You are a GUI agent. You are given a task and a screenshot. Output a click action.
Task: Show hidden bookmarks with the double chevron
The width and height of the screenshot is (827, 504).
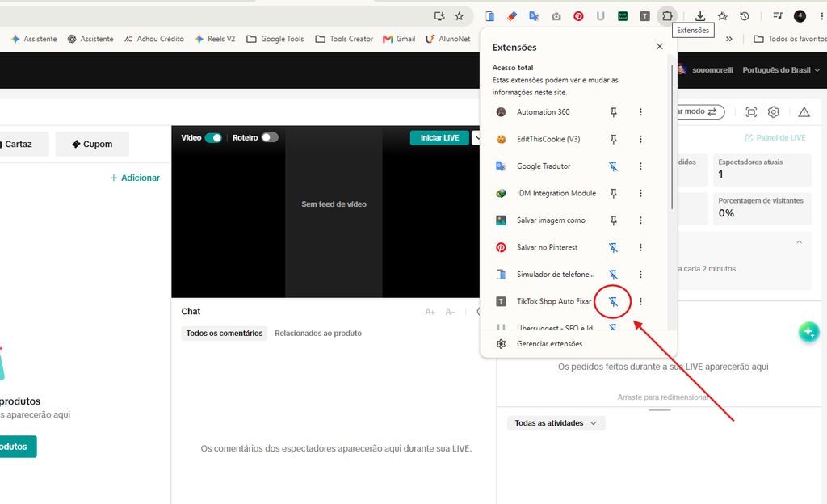point(729,39)
